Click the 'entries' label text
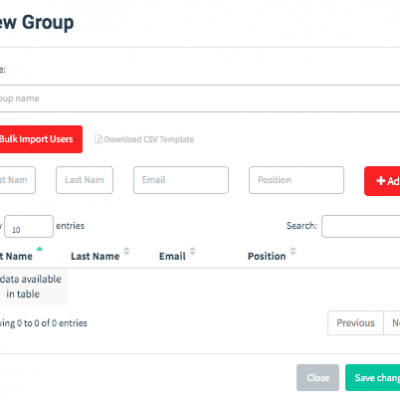400x400 pixels. [x=70, y=226]
